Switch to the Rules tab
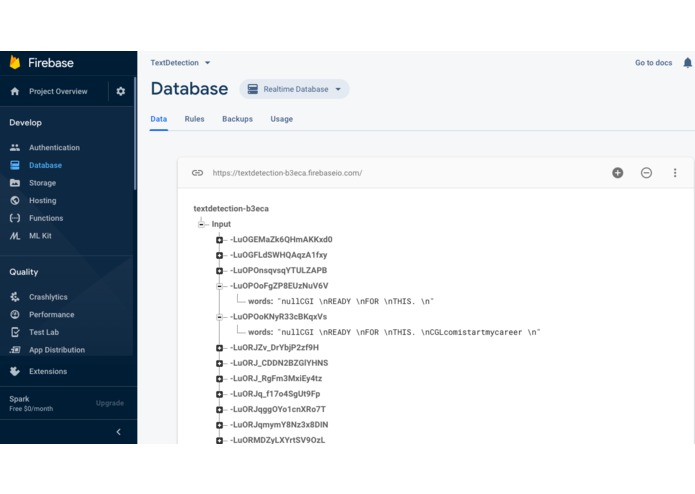The width and height of the screenshot is (695, 494). coord(194,119)
